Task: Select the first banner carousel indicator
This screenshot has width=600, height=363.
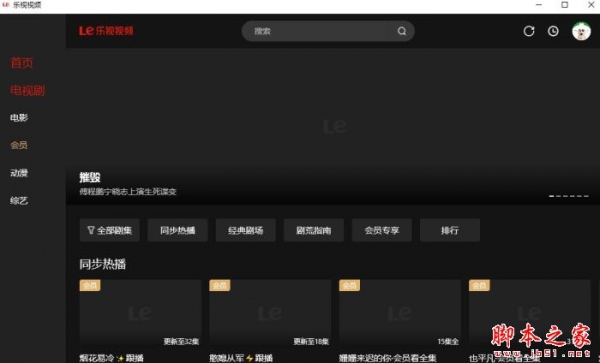Action: [552, 196]
